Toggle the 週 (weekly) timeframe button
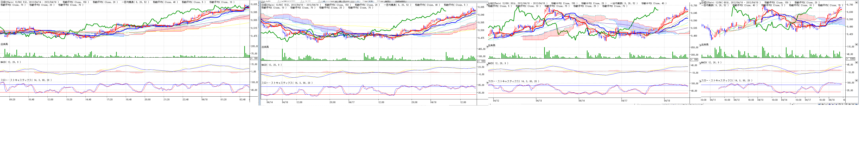Viewport: 868px width, 152px height. tap(340, 1)
